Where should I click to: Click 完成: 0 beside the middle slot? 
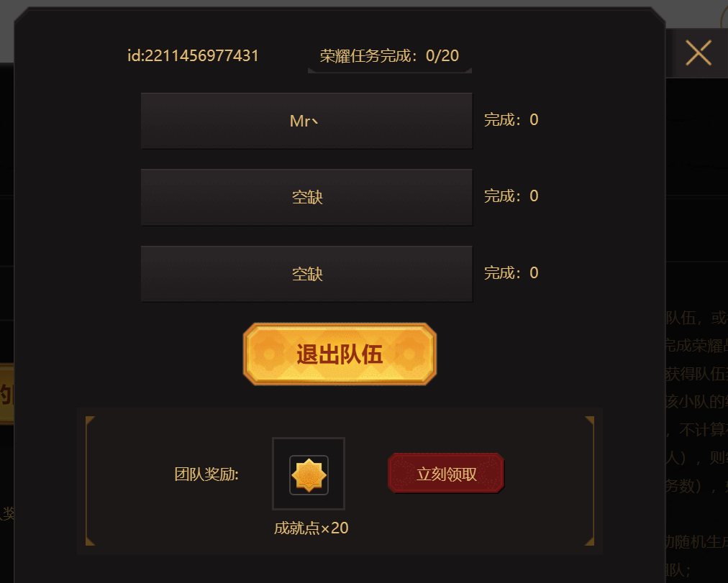511,196
